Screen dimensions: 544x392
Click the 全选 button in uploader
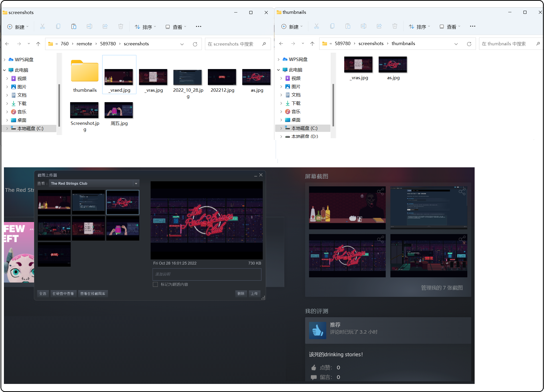pyautogui.click(x=43, y=293)
